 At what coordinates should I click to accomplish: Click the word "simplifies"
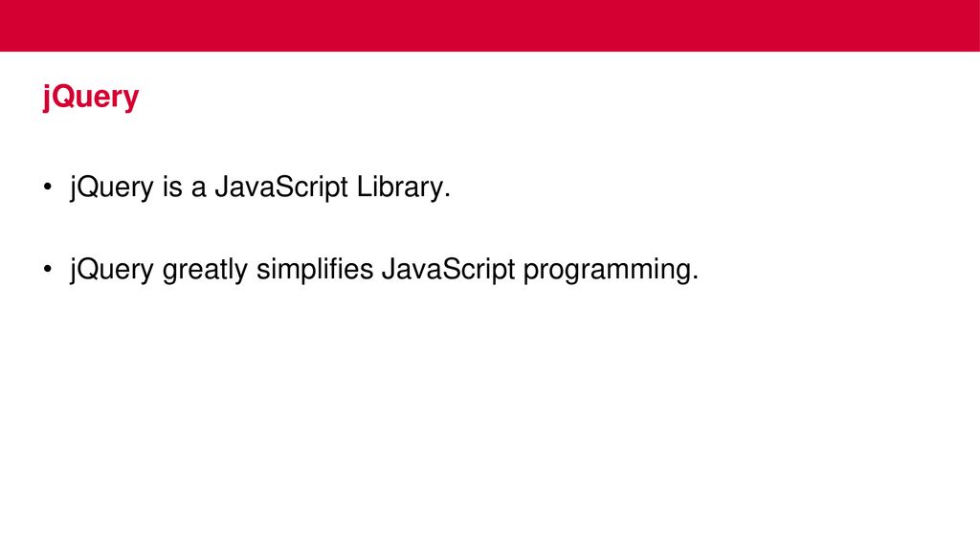(x=315, y=270)
